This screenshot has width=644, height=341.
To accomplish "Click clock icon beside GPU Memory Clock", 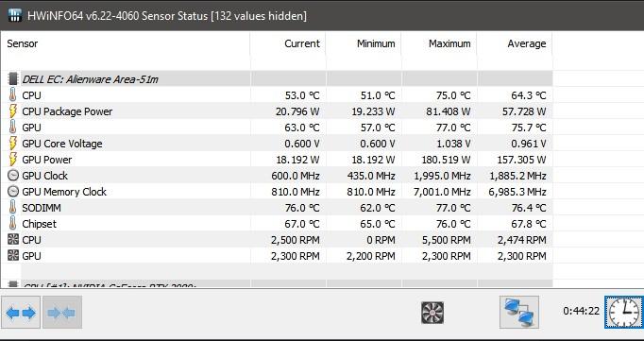I will coord(13,192).
